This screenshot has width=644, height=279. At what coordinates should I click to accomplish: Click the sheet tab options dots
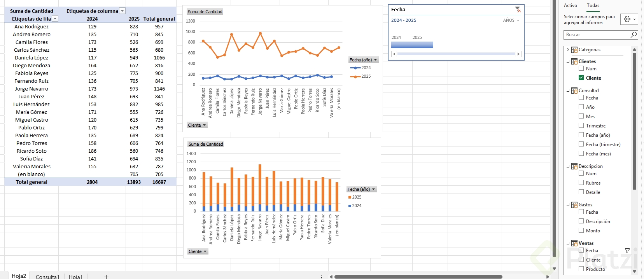[x=322, y=277]
